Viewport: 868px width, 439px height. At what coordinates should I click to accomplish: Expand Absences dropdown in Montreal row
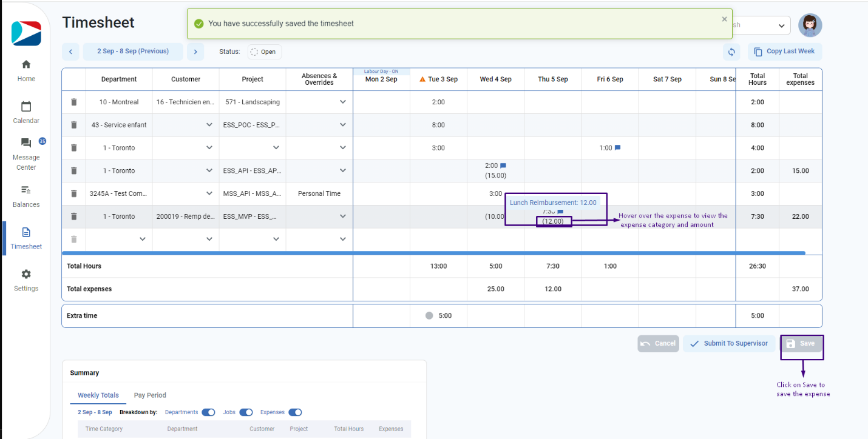click(343, 102)
